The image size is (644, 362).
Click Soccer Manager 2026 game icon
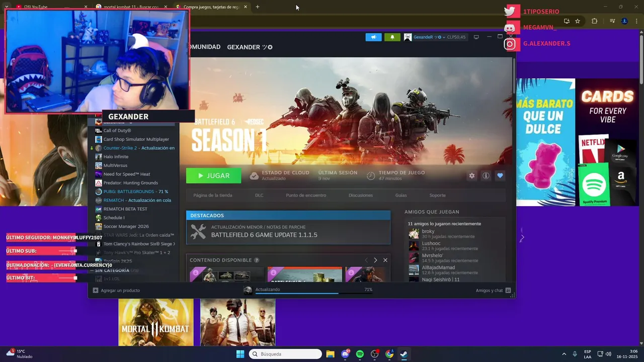coord(99,226)
